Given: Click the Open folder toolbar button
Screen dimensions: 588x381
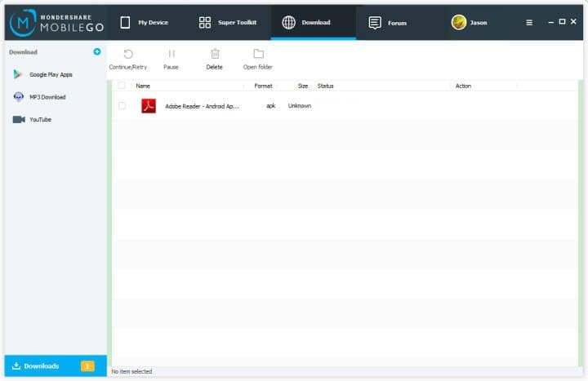Looking at the screenshot, I should click(x=257, y=60).
